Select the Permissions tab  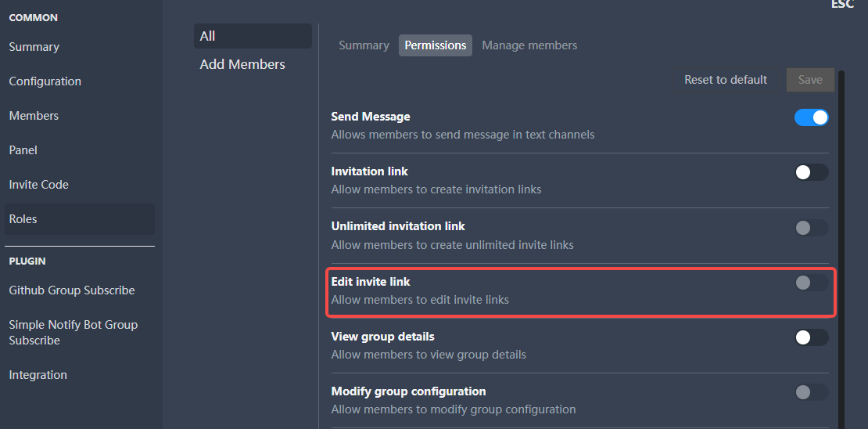pyautogui.click(x=435, y=45)
